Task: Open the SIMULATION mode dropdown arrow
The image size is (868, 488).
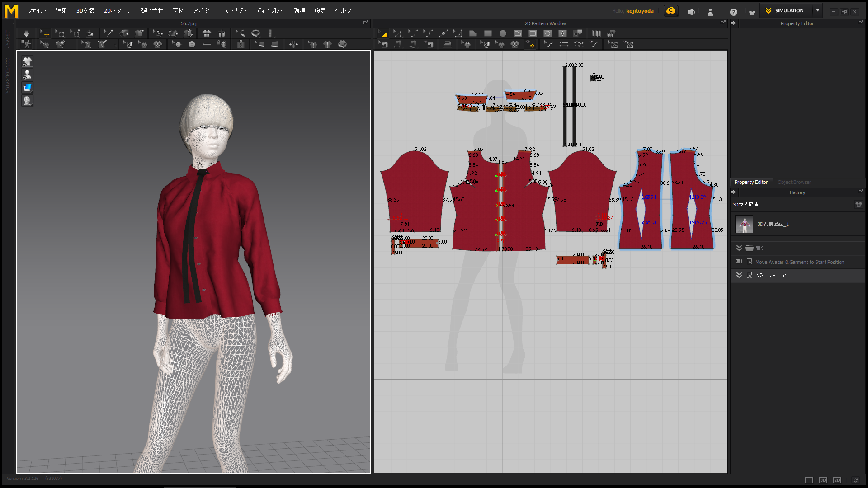Action: click(818, 11)
